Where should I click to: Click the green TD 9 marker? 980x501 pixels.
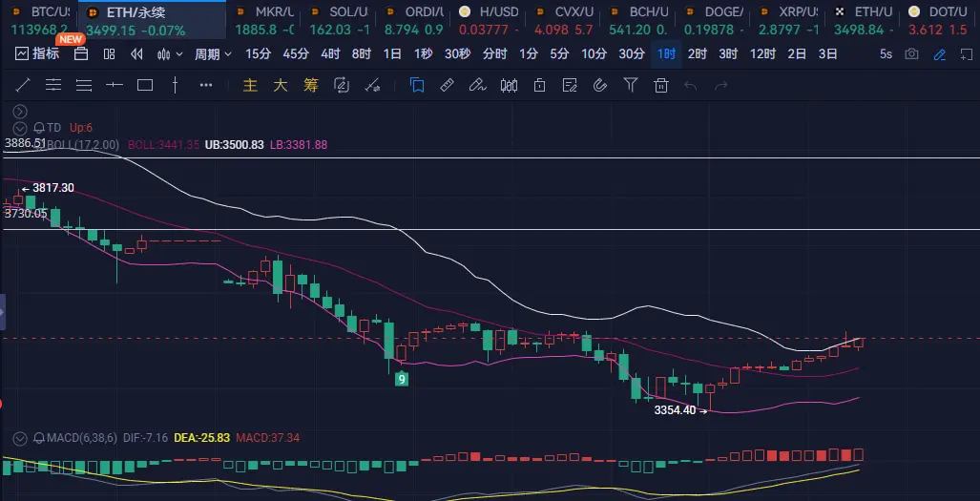tap(401, 379)
